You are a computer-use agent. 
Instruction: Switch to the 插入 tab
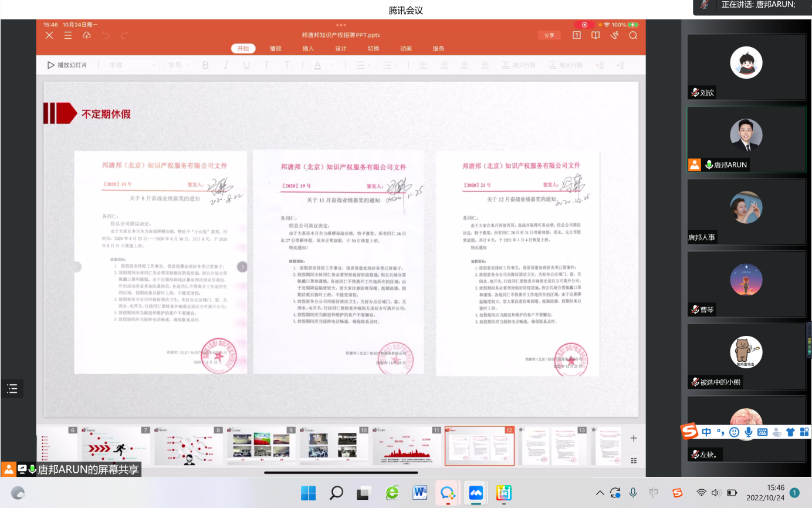click(x=308, y=49)
